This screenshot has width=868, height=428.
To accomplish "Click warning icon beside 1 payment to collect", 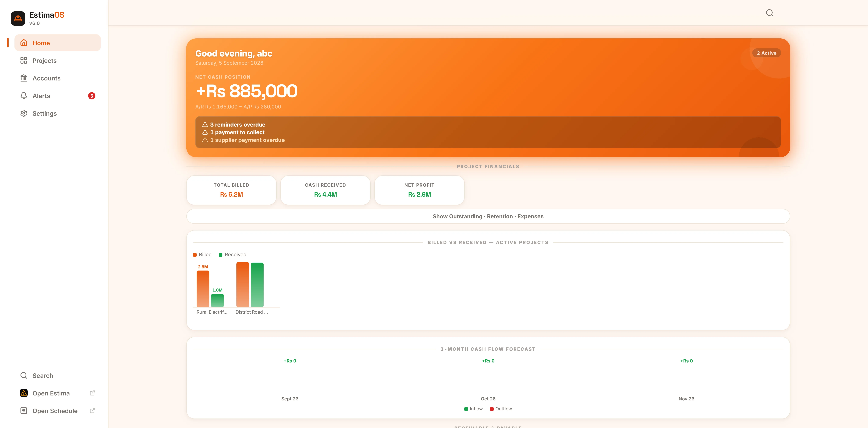I will (205, 132).
